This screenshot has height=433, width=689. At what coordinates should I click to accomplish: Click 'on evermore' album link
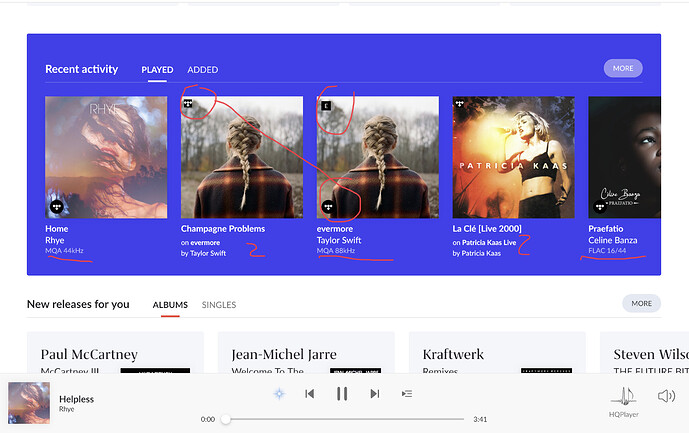(x=200, y=243)
